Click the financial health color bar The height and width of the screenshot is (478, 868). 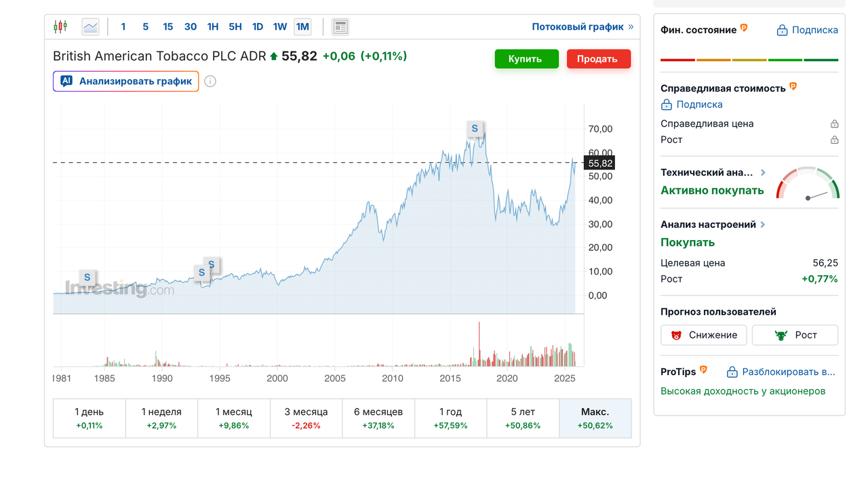point(749,60)
